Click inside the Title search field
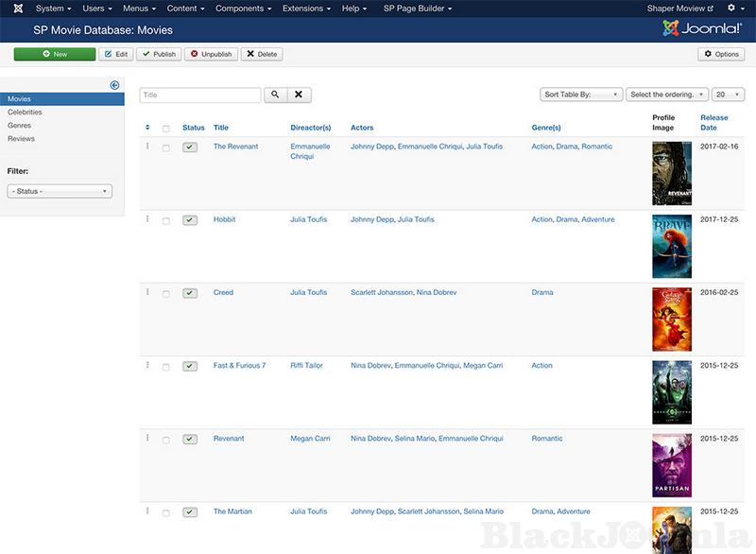 click(x=200, y=95)
